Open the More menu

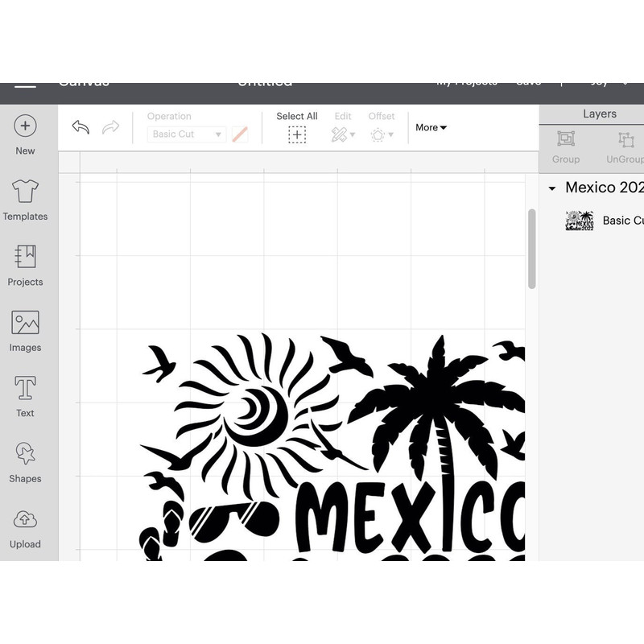click(431, 127)
